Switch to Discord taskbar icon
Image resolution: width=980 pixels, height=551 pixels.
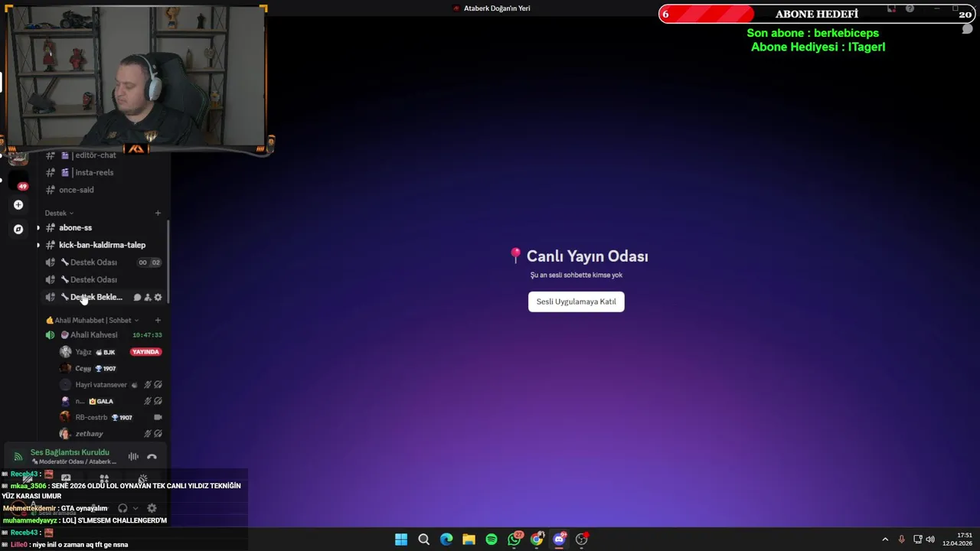(559, 540)
